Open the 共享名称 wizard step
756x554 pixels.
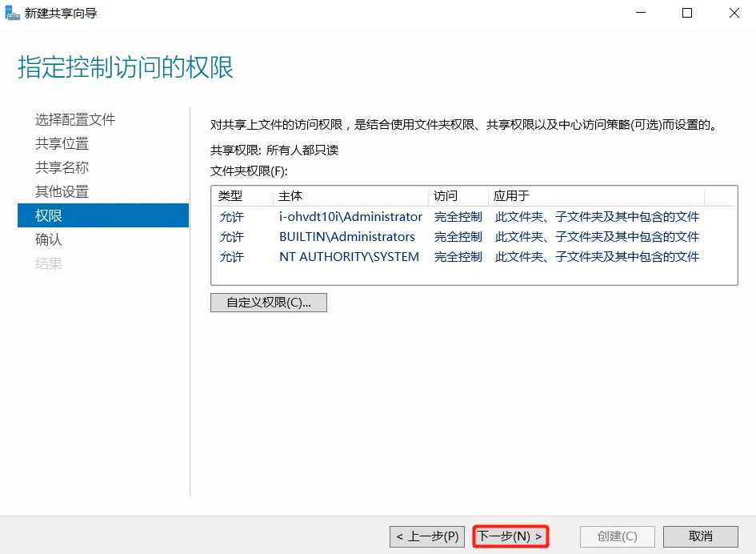pyautogui.click(x=62, y=167)
